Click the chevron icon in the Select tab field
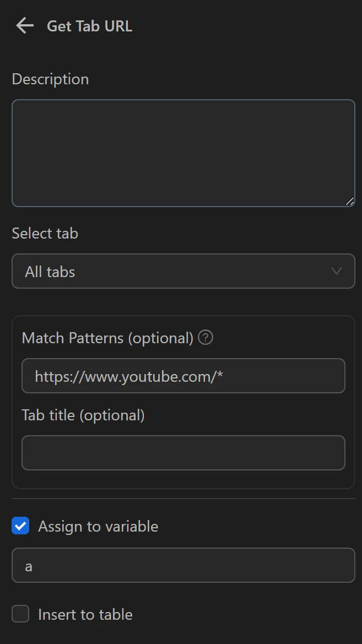Viewport: 362px width, 644px height. point(336,271)
